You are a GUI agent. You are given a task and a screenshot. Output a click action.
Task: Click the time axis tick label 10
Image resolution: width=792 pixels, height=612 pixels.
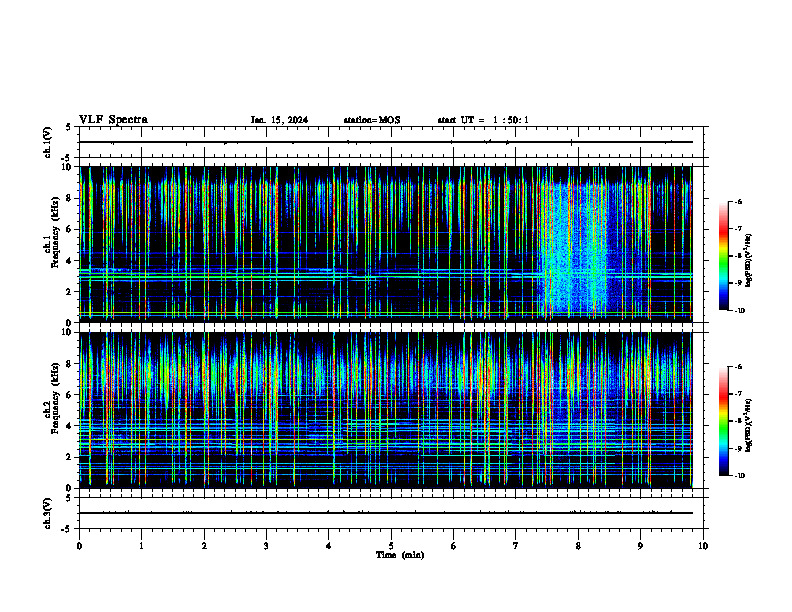[x=703, y=546]
